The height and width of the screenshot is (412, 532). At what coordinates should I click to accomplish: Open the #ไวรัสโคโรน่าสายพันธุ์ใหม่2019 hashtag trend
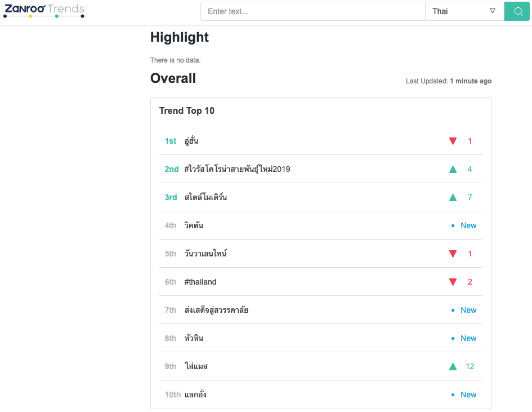[237, 169]
